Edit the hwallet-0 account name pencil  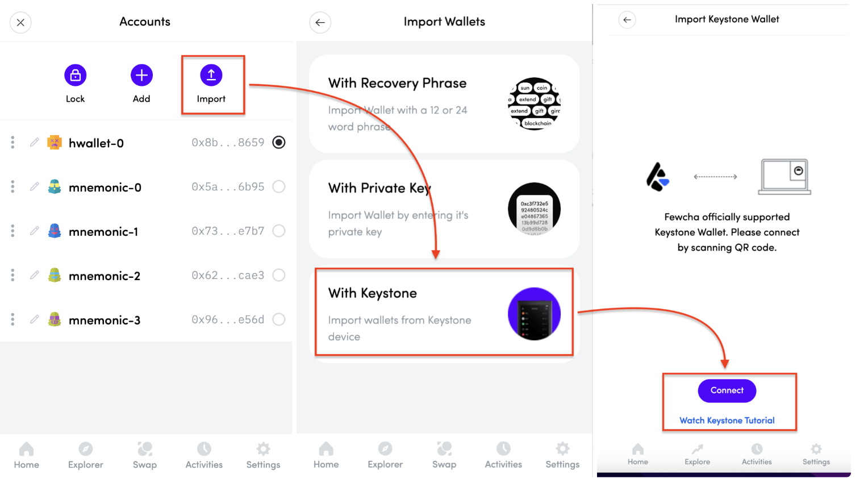tap(35, 142)
